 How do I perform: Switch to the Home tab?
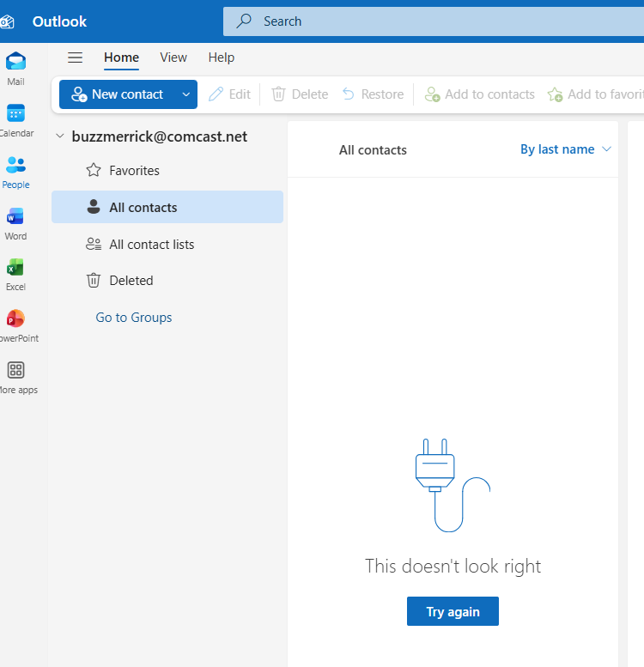[122, 58]
